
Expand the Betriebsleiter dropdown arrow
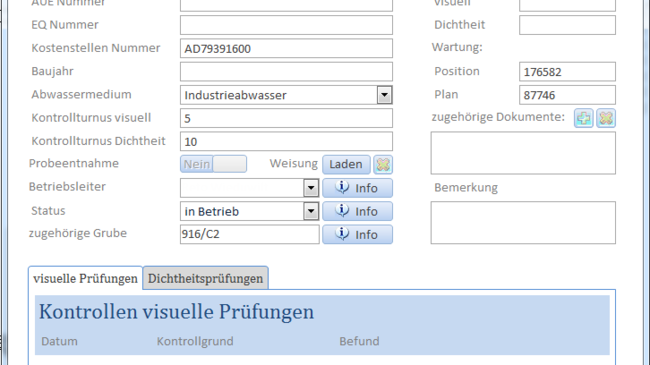coord(311,188)
